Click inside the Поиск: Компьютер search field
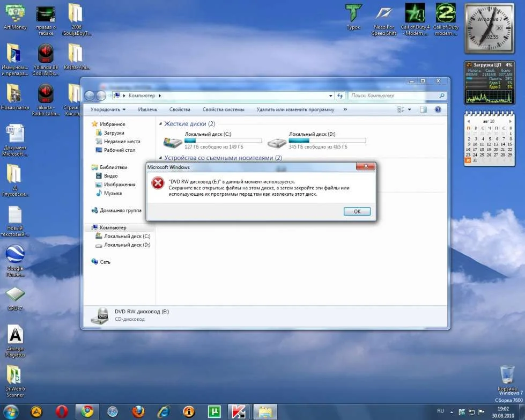The height and width of the screenshot is (420, 525). (x=394, y=95)
